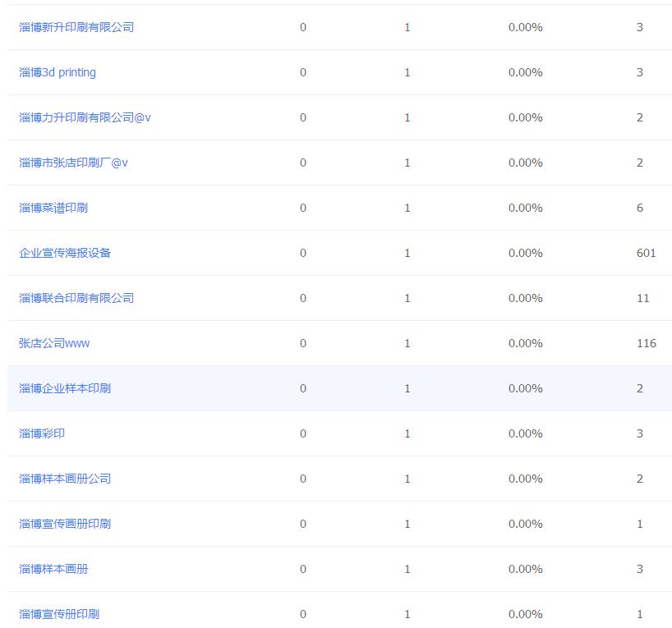
Task: Click 0.00% in the 淄博3d printing row
Action: click(x=525, y=72)
